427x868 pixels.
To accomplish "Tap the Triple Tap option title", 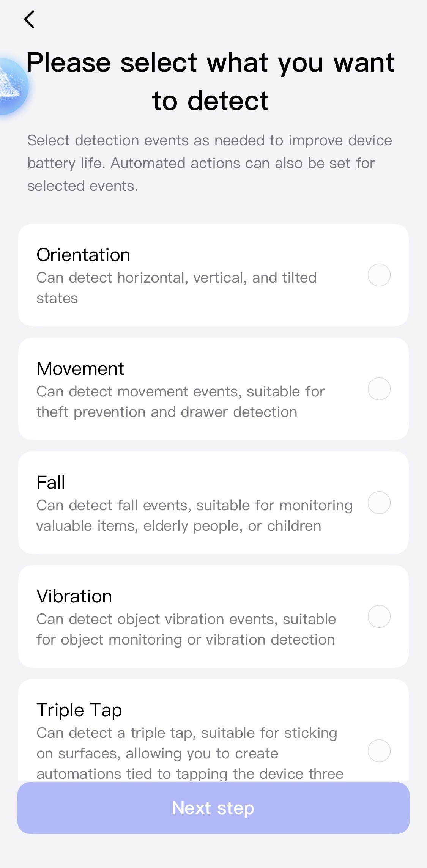I will pos(79,710).
